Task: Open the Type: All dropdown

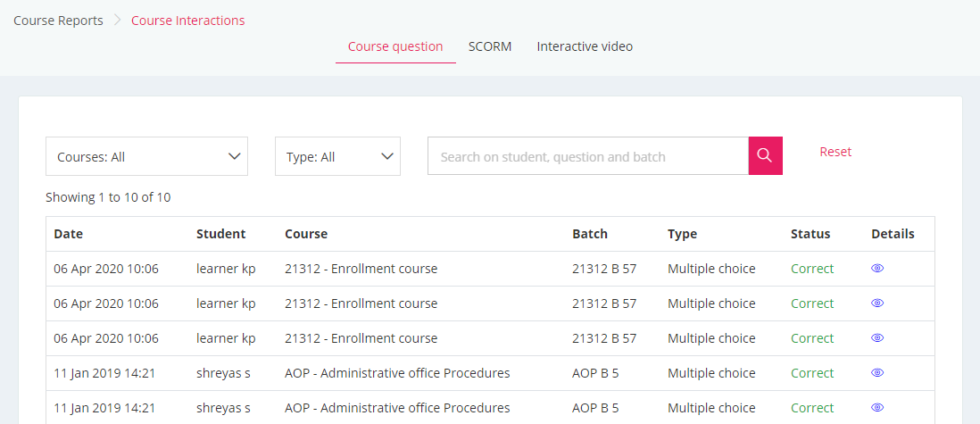Action: tap(337, 156)
